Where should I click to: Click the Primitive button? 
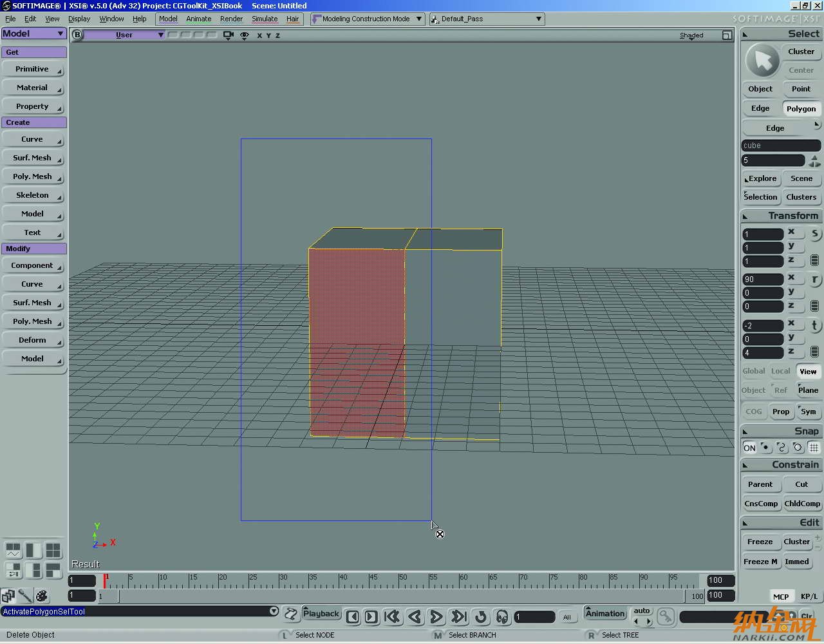pyautogui.click(x=32, y=69)
